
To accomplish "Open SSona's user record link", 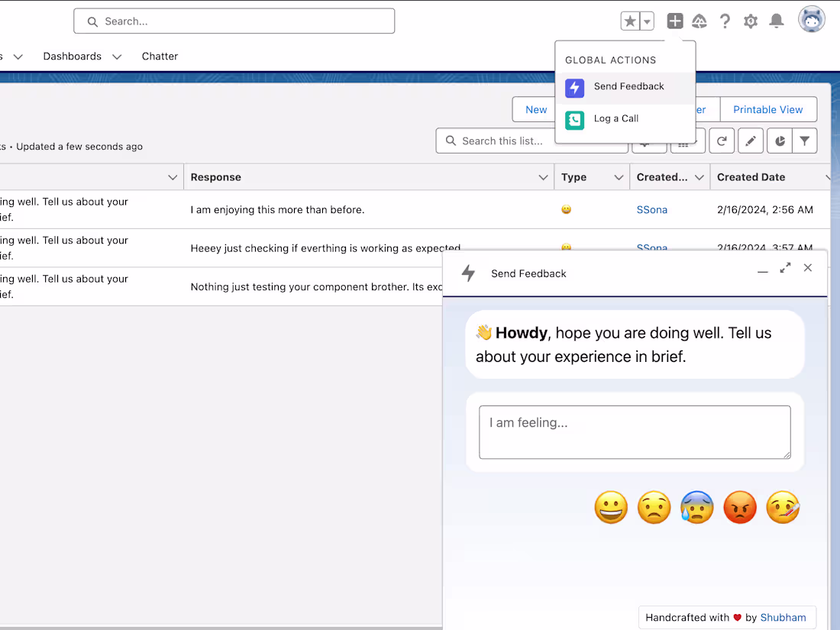I will (651, 209).
